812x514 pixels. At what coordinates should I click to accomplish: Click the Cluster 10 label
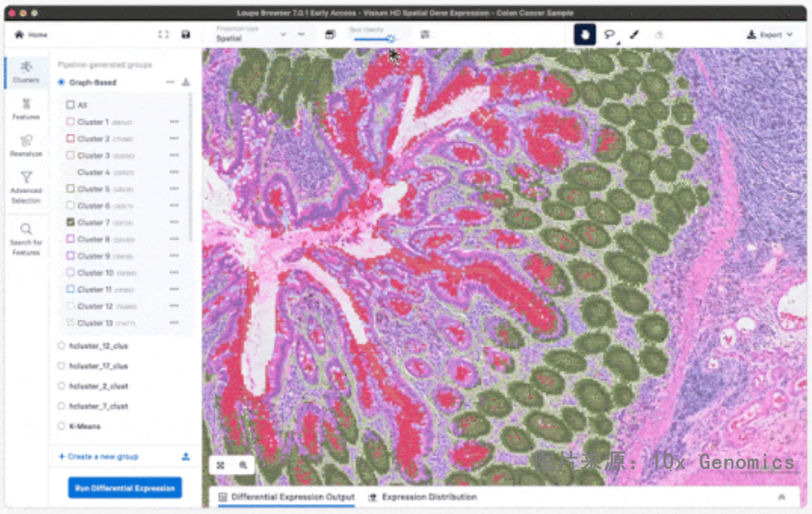pyautogui.click(x=95, y=272)
